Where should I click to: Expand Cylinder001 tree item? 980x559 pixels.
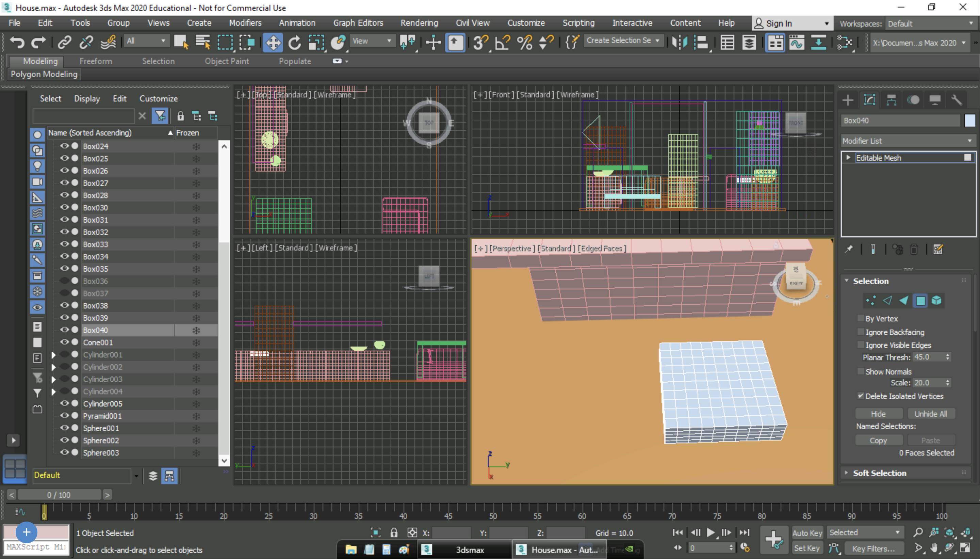[54, 354]
